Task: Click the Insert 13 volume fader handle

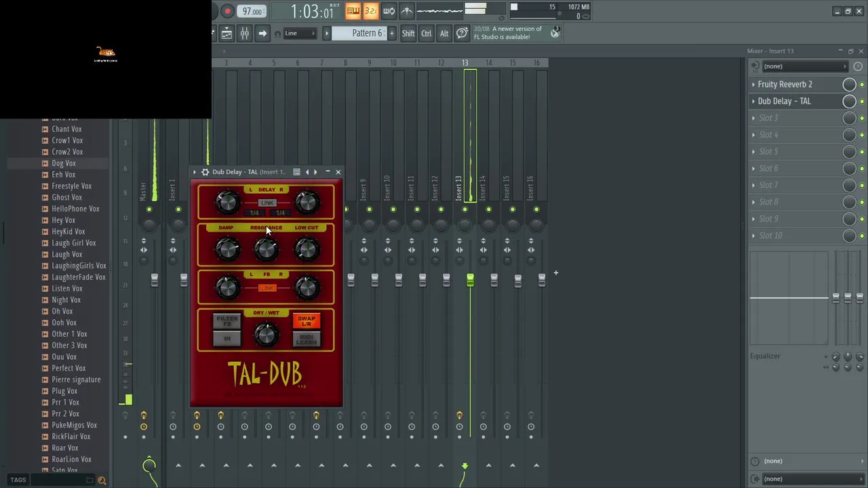Action: pyautogui.click(x=470, y=280)
